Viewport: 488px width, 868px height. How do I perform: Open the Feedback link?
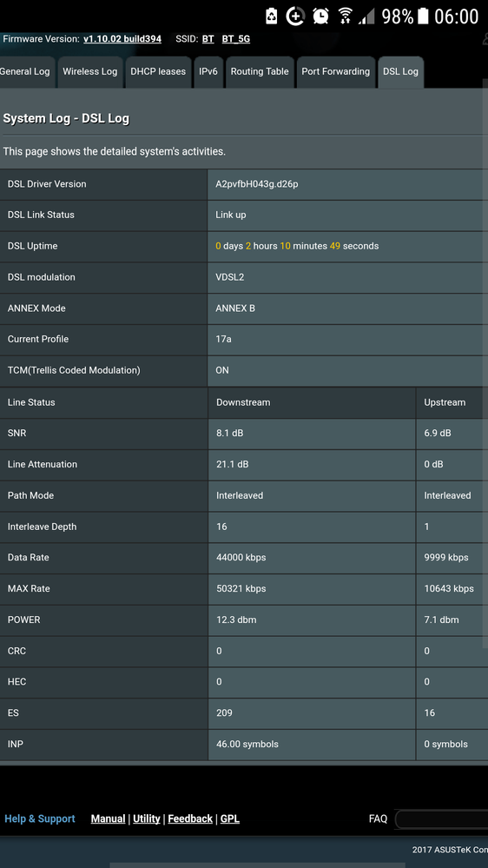[190, 818]
